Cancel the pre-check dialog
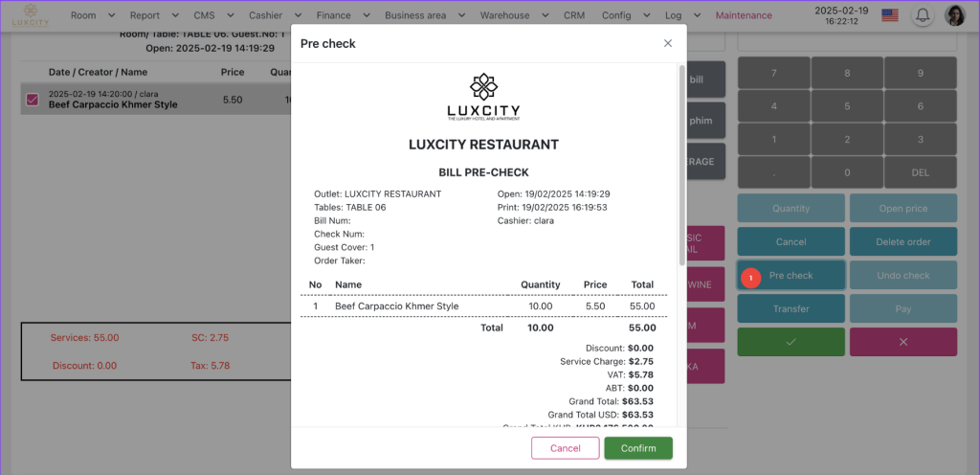The width and height of the screenshot is (980, 475). click(x=566, y=448)
